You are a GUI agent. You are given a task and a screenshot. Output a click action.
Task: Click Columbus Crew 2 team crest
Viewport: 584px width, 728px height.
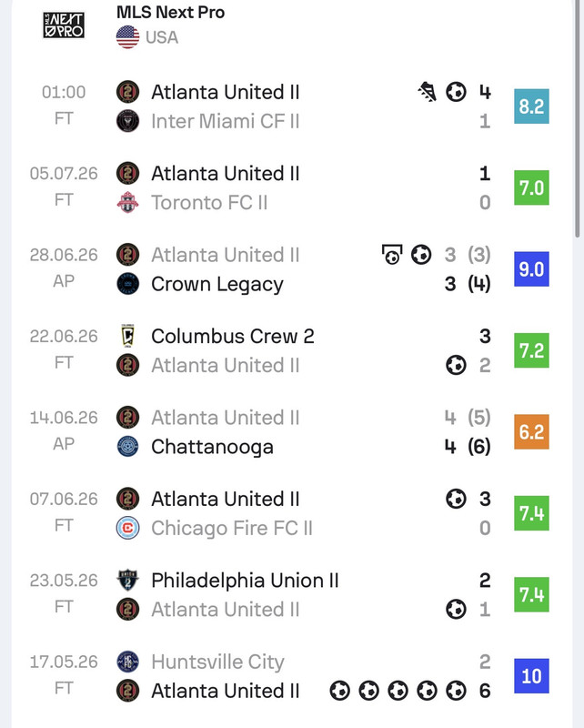(x=127, y=336)
